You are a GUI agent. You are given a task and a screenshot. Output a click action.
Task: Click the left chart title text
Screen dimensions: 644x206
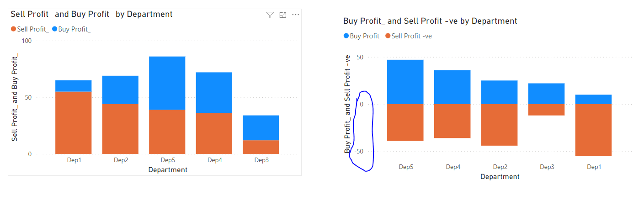pyautogui.click(x=91, y=14)
